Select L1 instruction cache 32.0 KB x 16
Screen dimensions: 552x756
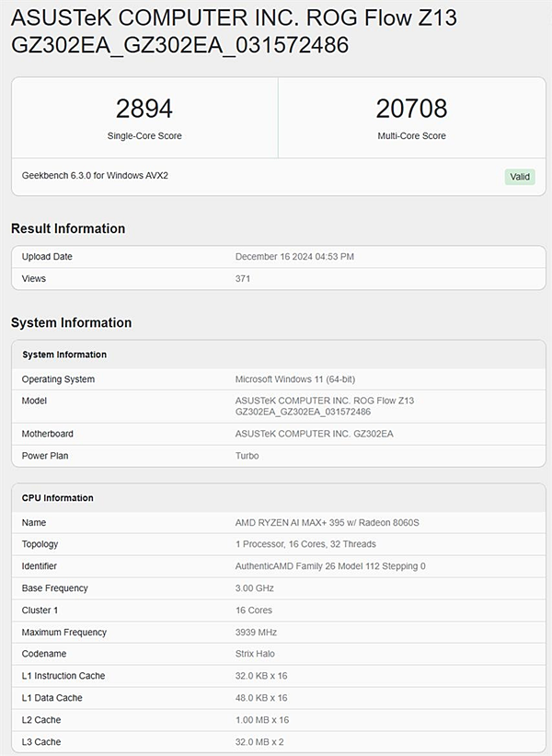click(261, 676)
